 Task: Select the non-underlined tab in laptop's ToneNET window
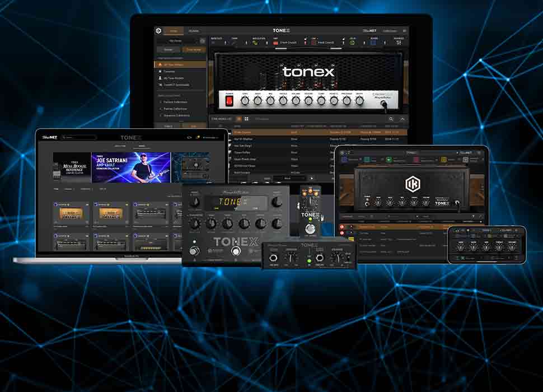120,146
